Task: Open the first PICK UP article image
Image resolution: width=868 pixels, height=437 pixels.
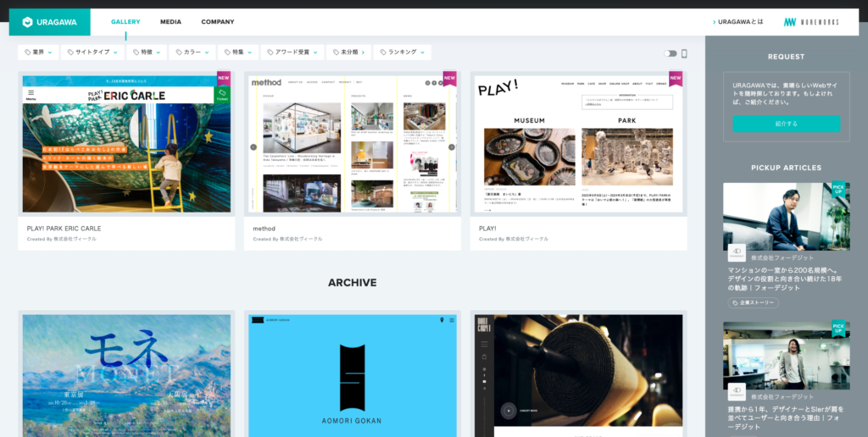Action: tap(787, 217)
